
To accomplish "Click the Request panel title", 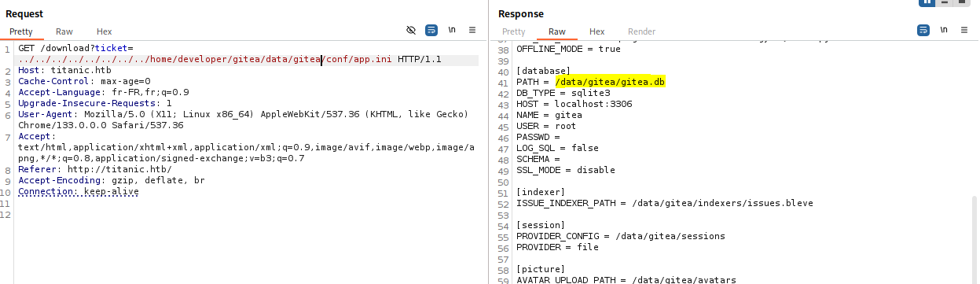I will pos(24,14).
